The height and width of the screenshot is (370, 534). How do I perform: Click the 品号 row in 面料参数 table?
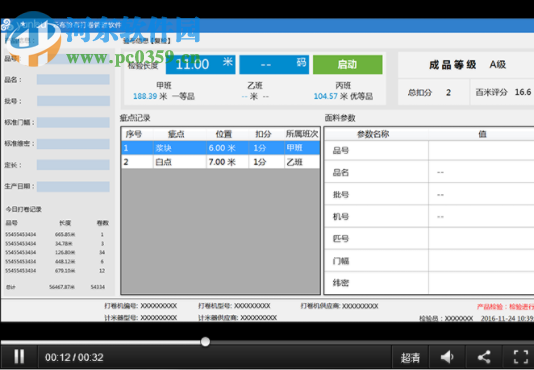pos(429,150)
